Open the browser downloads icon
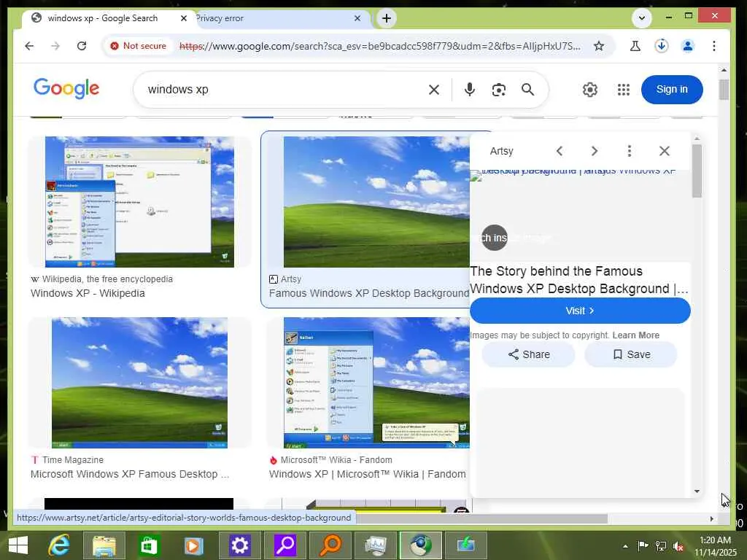Viewport: 747px width, 560px height. click(x=661, y=46)
